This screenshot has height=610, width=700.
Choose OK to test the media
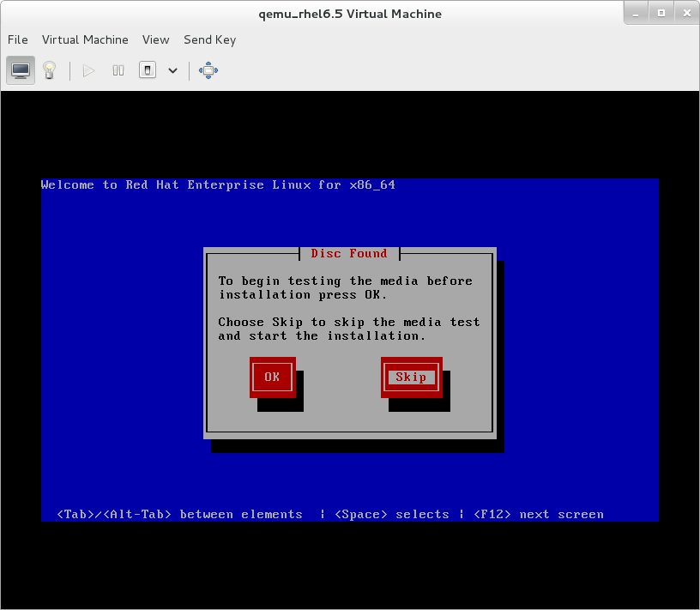coord(272,377)
